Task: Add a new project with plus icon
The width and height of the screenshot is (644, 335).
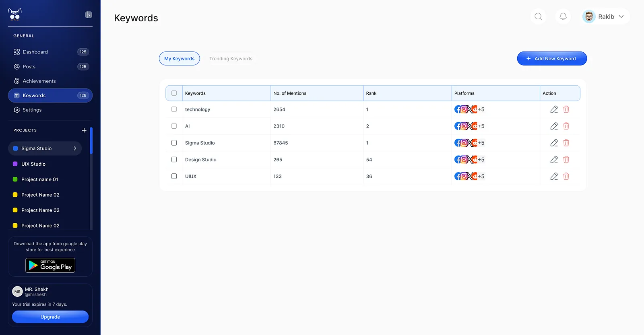Action: pos(84,130)
